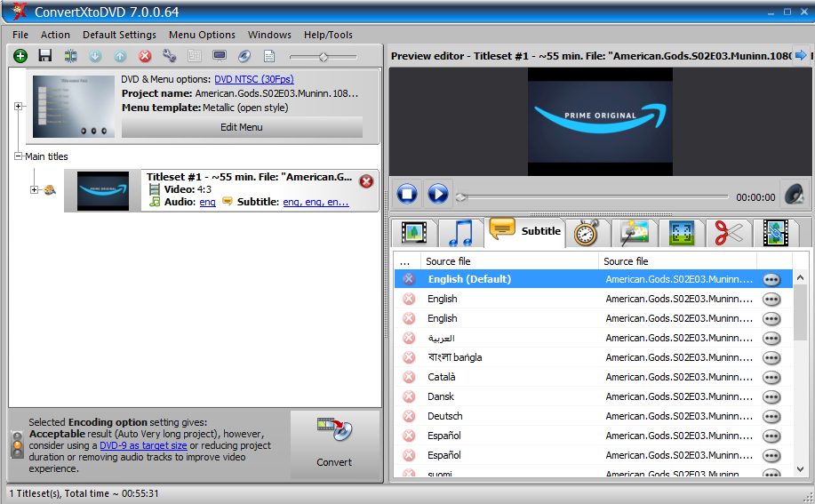Click the disc burn toolbar icon
Image resolution: width=815 pixels, height=504 pixels.
(244, 56)
